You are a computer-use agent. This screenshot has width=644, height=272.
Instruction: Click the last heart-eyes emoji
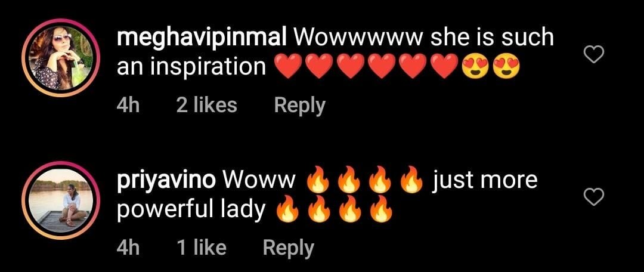tap(506, 67)
